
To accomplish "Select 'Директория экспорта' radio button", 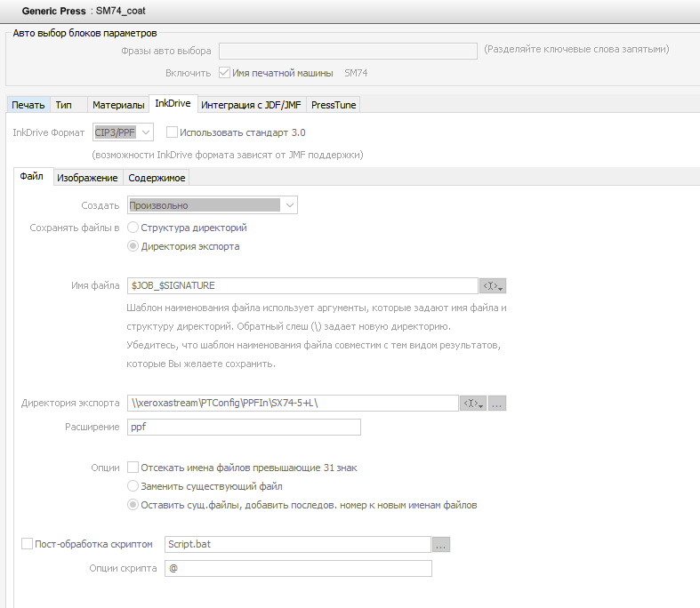I will (133, 246).
